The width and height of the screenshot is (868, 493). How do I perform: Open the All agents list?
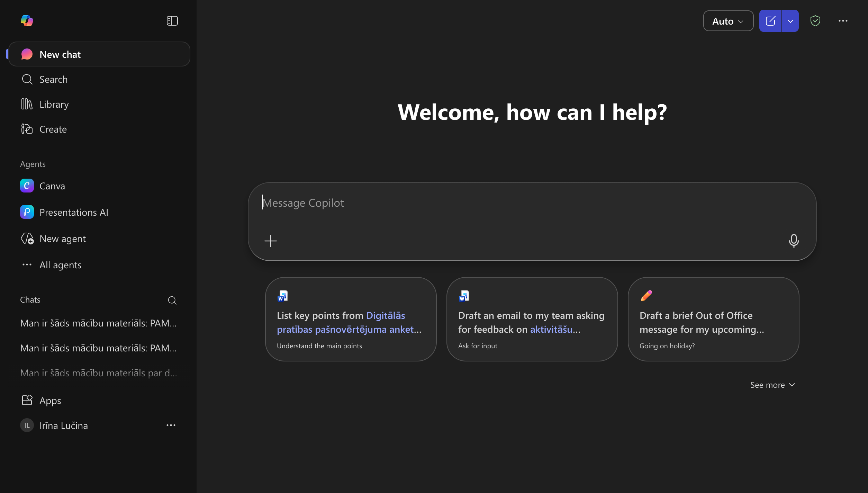(x=60, y=265)
